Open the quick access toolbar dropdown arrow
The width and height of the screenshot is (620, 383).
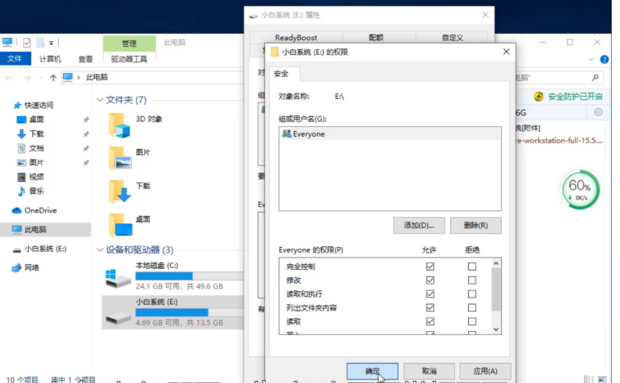click(51, 43)
